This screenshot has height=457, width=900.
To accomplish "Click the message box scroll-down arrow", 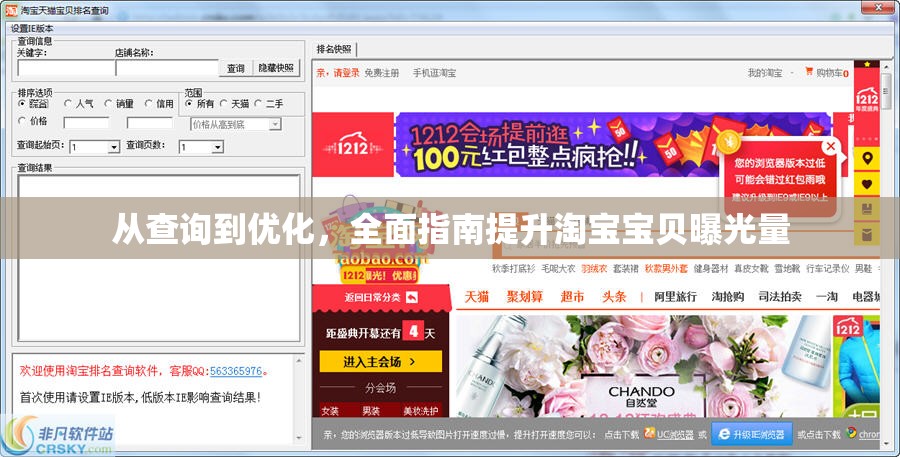I will [299, 437].
